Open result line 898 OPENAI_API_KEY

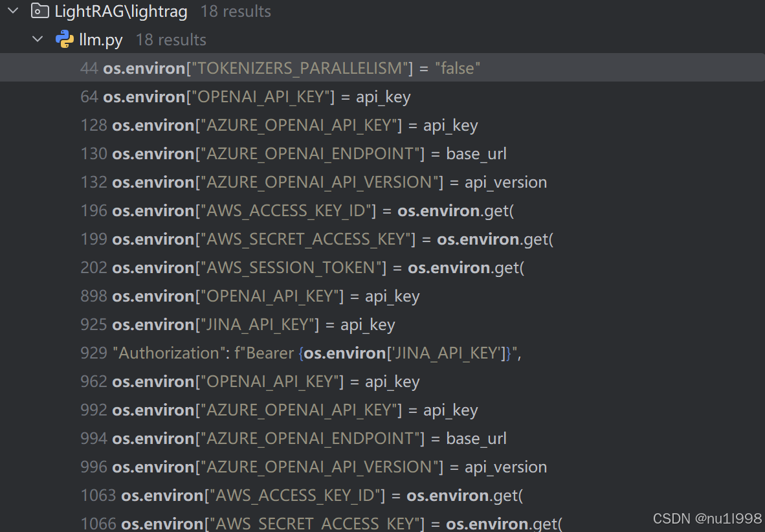[382, 296]
